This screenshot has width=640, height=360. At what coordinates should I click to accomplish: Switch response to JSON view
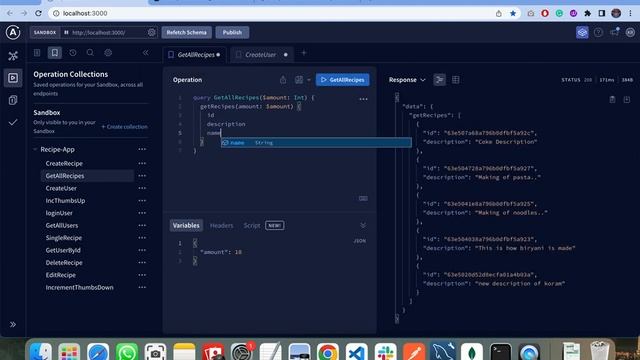coord(440,80)
